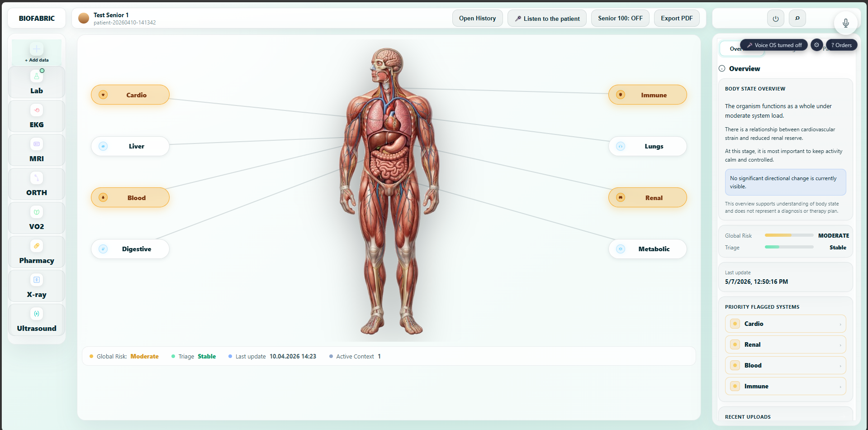Open the ORTH module in sidebar
The height and width of the screenshot is (430, 868).
pos(37,184)
